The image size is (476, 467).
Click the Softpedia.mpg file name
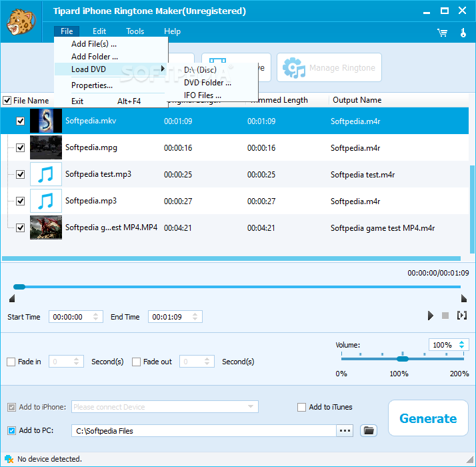tap(91, 147)
